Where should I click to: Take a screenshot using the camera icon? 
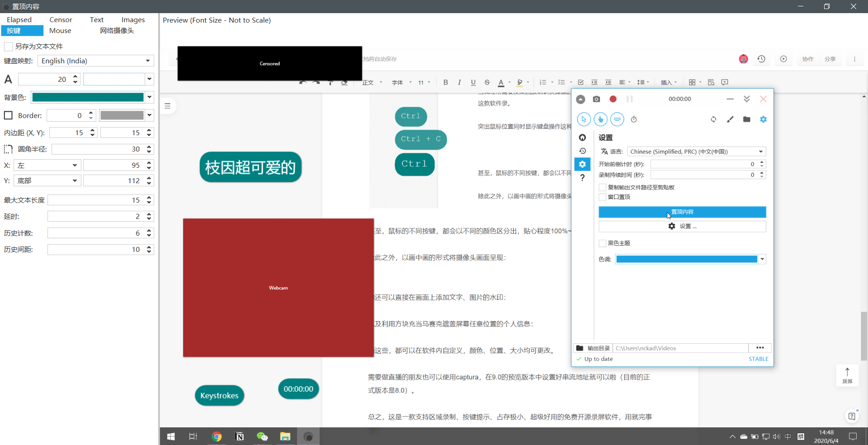597,99
